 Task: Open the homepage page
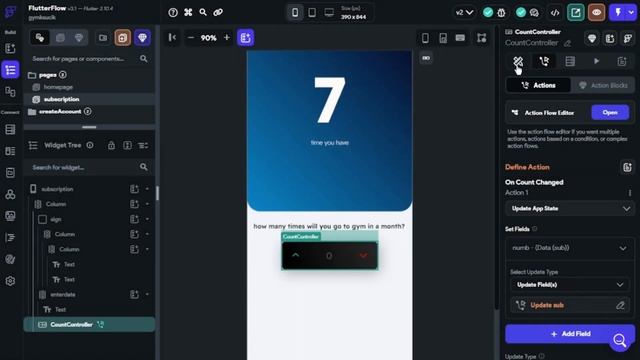[x=58, y=87]
